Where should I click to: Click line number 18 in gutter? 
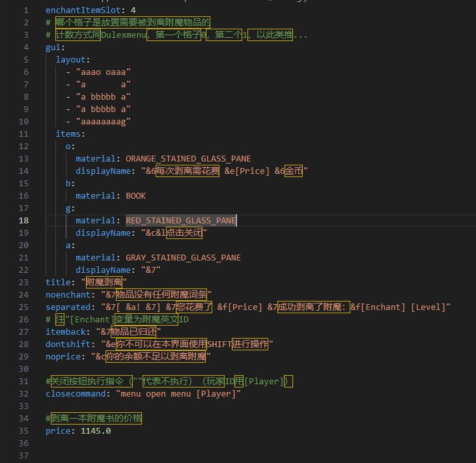(x=23, y=220)
